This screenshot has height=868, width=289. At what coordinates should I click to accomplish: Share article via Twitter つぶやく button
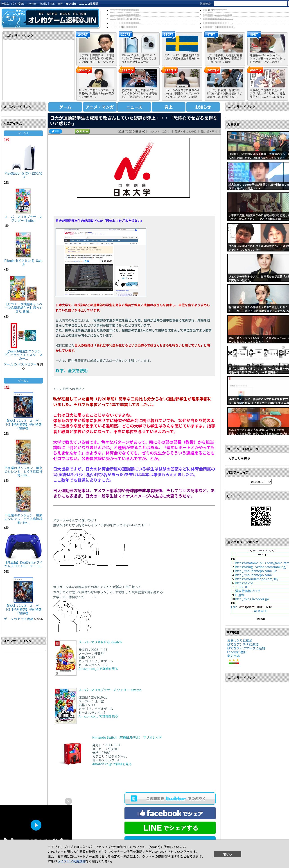tap(170, 798)
